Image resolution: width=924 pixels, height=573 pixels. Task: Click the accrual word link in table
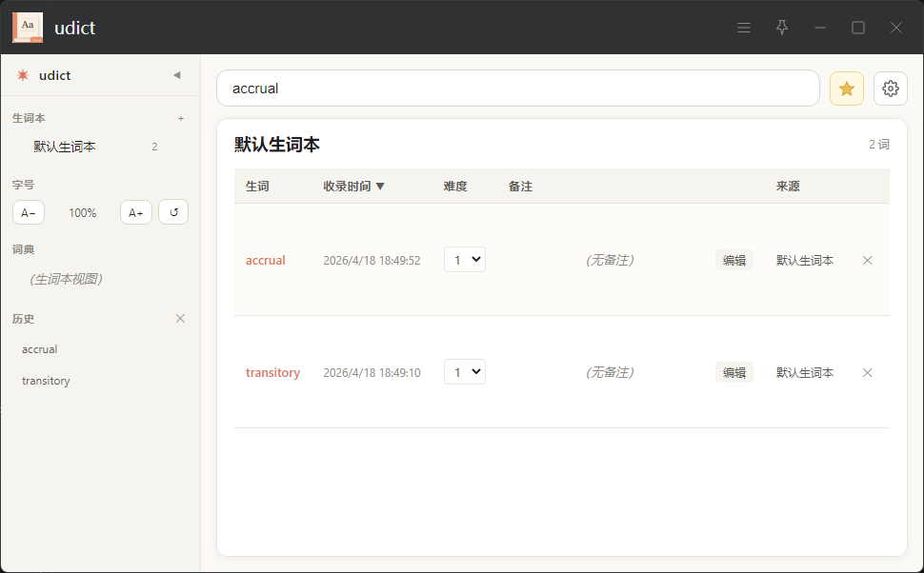click(265, 260)
